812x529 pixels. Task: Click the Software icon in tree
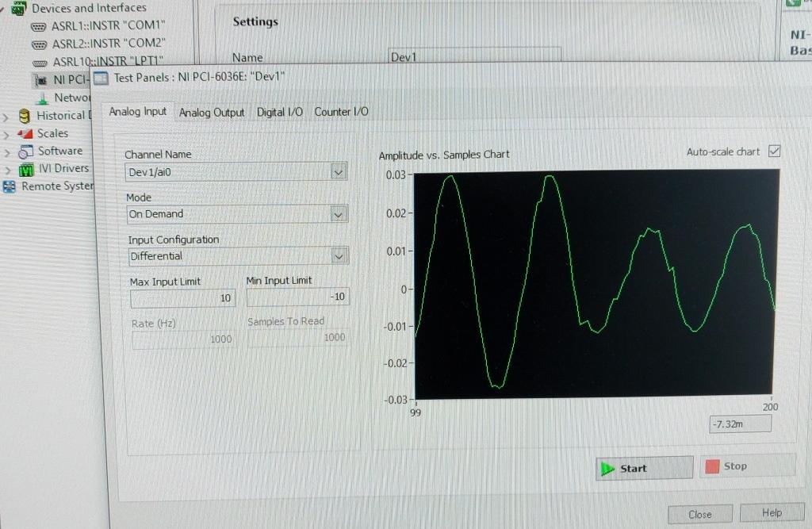(x=26, y=151)
